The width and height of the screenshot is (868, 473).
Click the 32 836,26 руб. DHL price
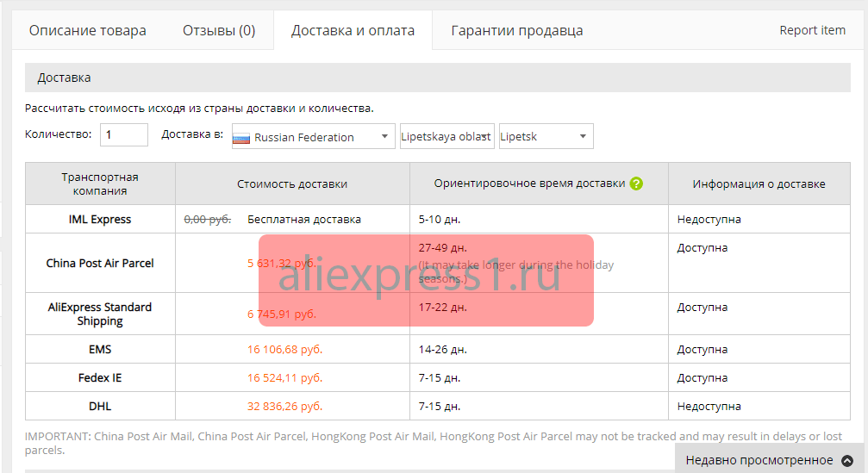(284, 407)
